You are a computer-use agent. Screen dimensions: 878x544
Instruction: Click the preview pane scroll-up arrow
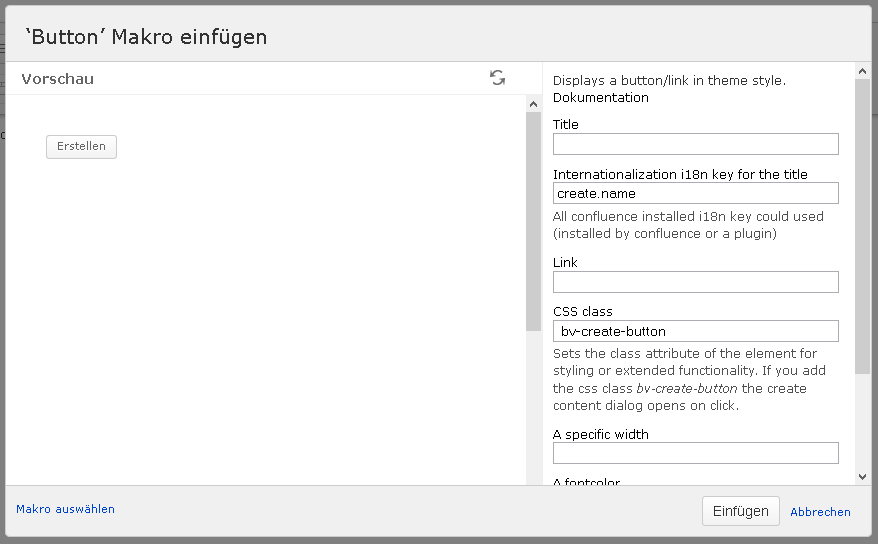tap(533, 104)
